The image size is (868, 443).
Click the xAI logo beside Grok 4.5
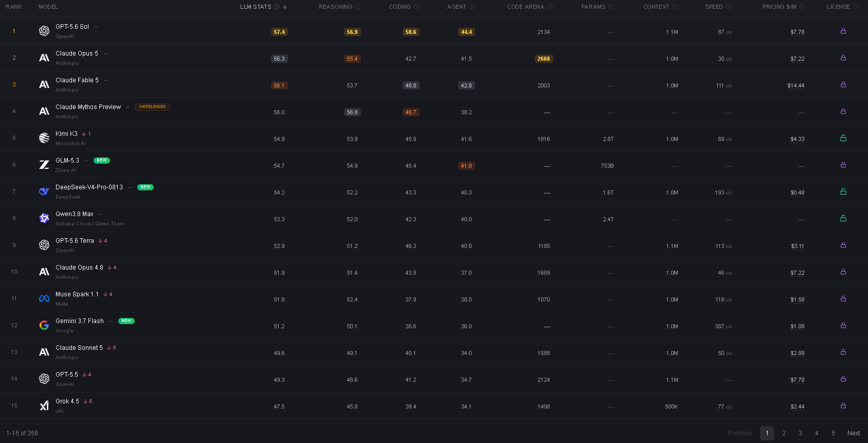pyautogui.click(x=44, y=405)
